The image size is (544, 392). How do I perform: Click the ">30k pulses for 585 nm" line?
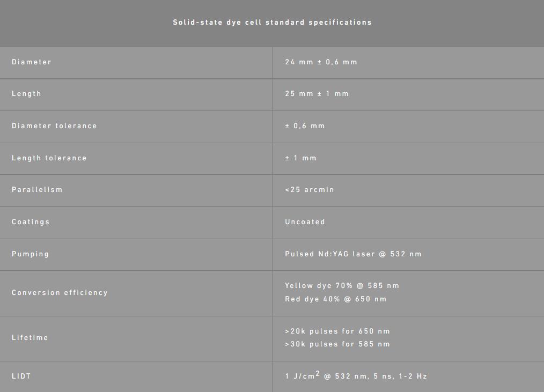pos(337,344)
